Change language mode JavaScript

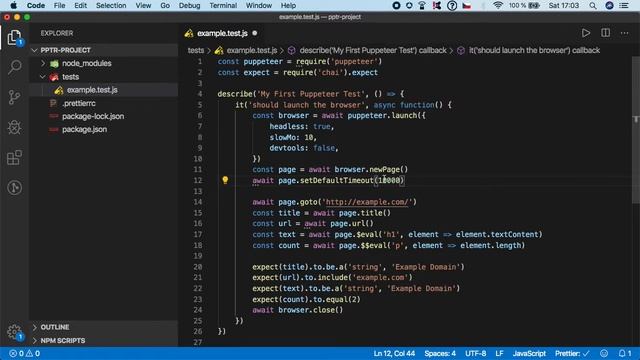click(x=529, y=353)
